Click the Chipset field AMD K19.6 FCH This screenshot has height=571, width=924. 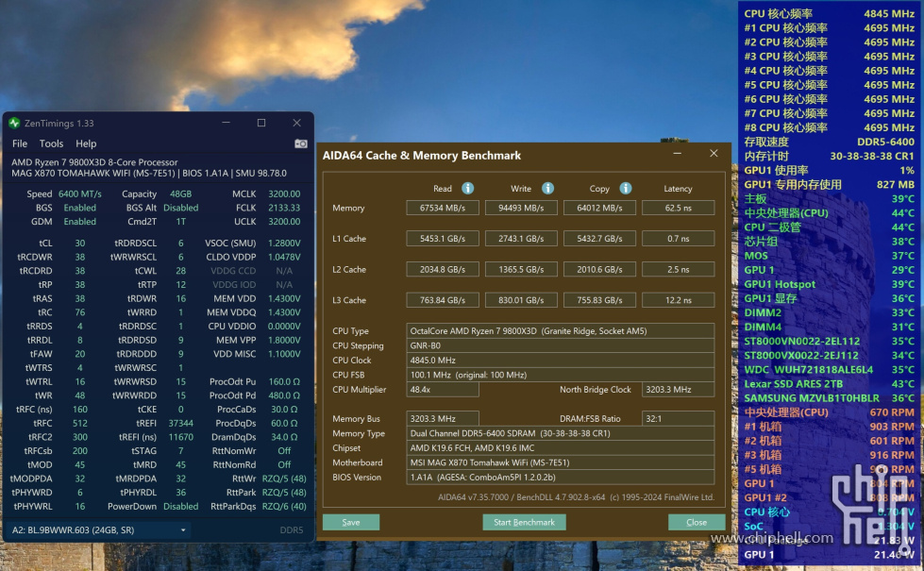click(x=561, y=448)
